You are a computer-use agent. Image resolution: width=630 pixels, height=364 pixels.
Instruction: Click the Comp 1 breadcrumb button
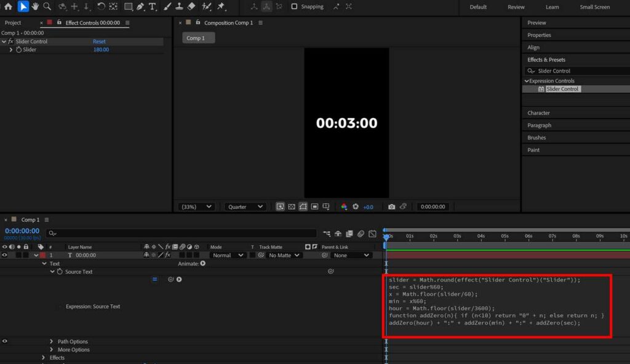tap(199, 38)
